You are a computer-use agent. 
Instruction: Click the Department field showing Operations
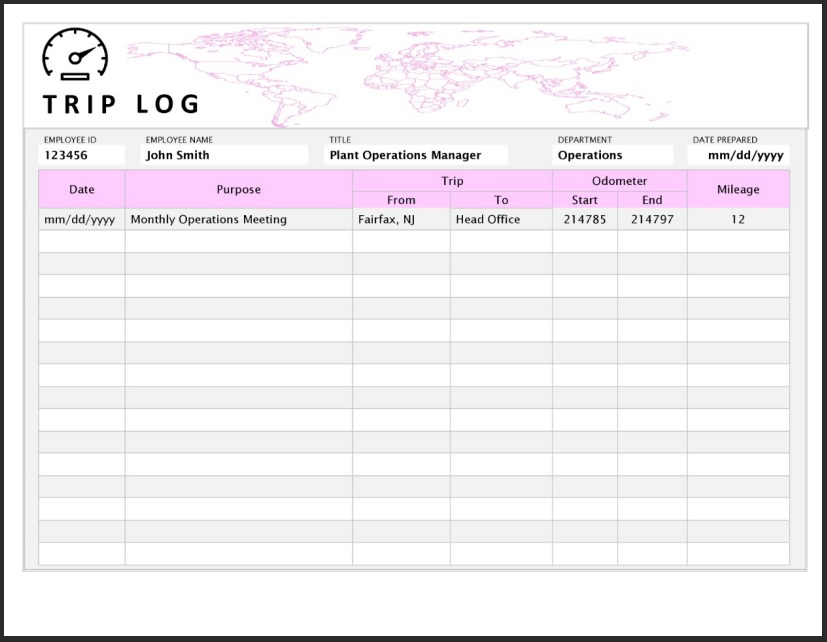coord(612,155)
